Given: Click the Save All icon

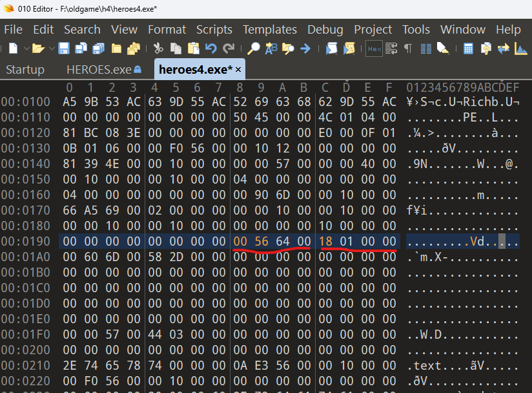Looking at the screenshot, I should 98,48.
